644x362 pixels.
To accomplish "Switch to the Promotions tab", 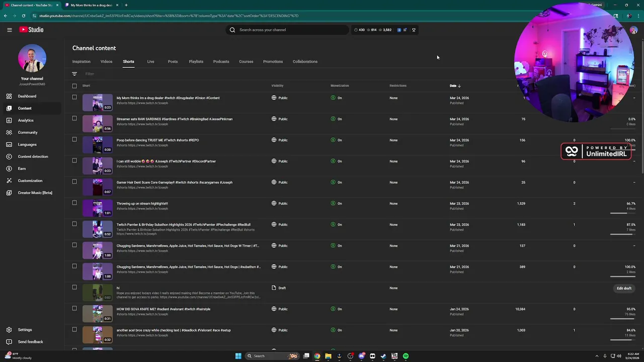I will coord(273,61).
